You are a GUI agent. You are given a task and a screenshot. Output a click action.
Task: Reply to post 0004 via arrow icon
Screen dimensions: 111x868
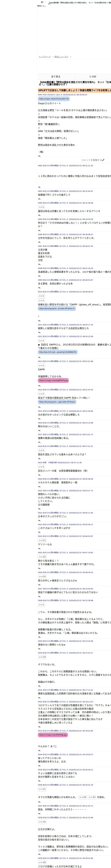click(x=39, y=215)
